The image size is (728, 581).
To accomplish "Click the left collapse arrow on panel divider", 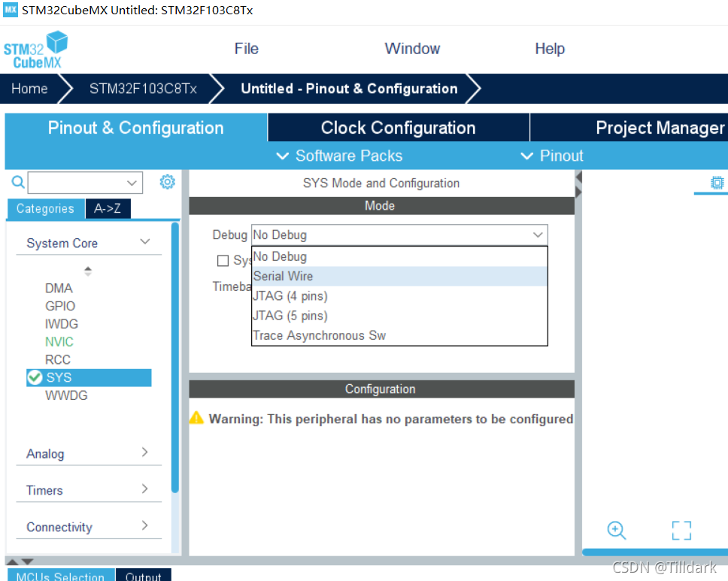I will pos(578,177).
